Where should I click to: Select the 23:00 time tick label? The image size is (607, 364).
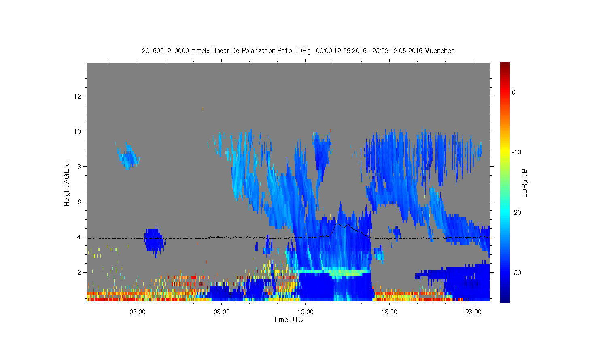[473, 312]
